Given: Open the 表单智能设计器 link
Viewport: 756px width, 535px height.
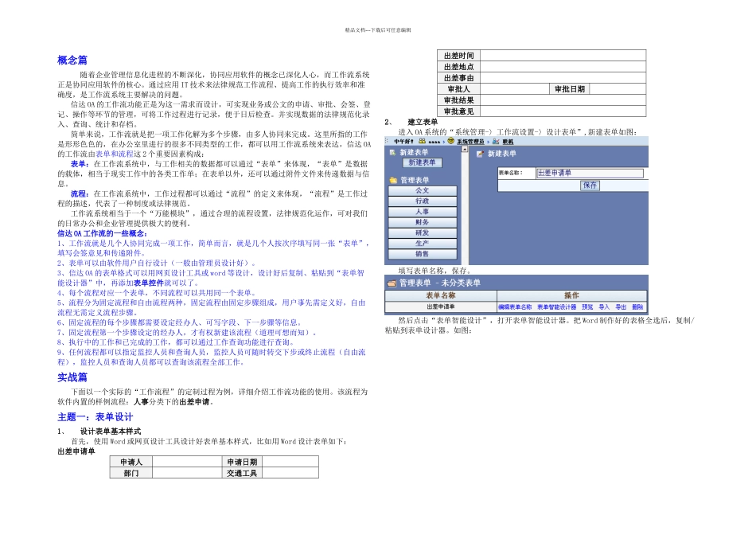Looking at the screenshot, I should (556, 307).
